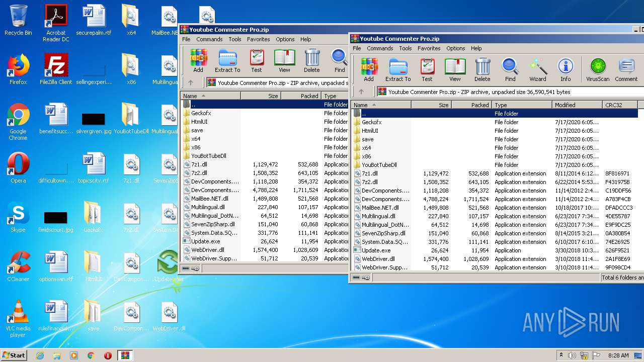Select Acrobat Reader DC desktop icon
The width and height of the screenshot is (644, 362).
click(56, 23)
